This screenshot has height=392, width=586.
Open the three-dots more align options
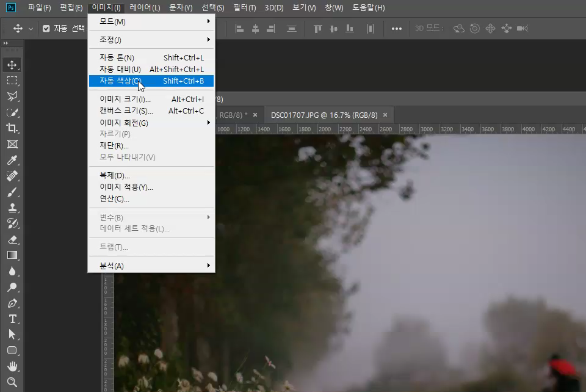click(397, 29)
